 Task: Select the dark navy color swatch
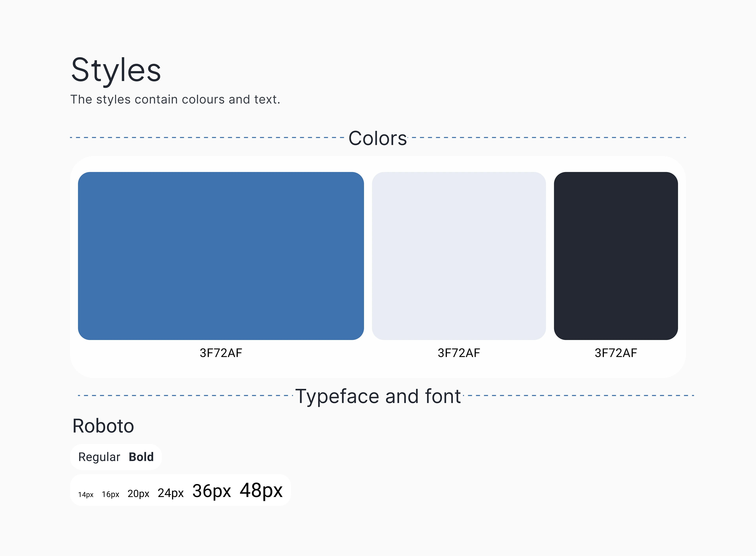pyautogui.click(x=616, y=256)
